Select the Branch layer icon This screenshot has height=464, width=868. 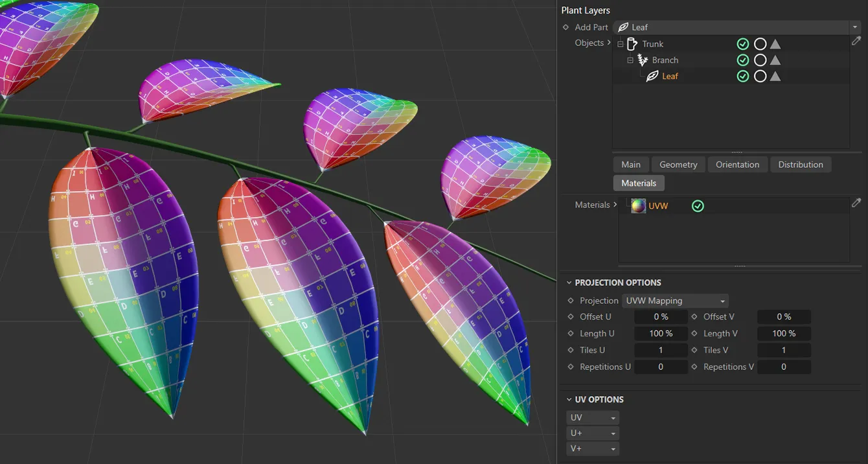[642, 60]
